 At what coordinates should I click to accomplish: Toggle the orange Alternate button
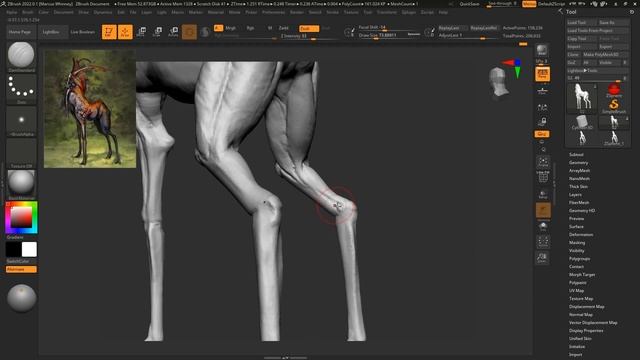tap(21, 269)
